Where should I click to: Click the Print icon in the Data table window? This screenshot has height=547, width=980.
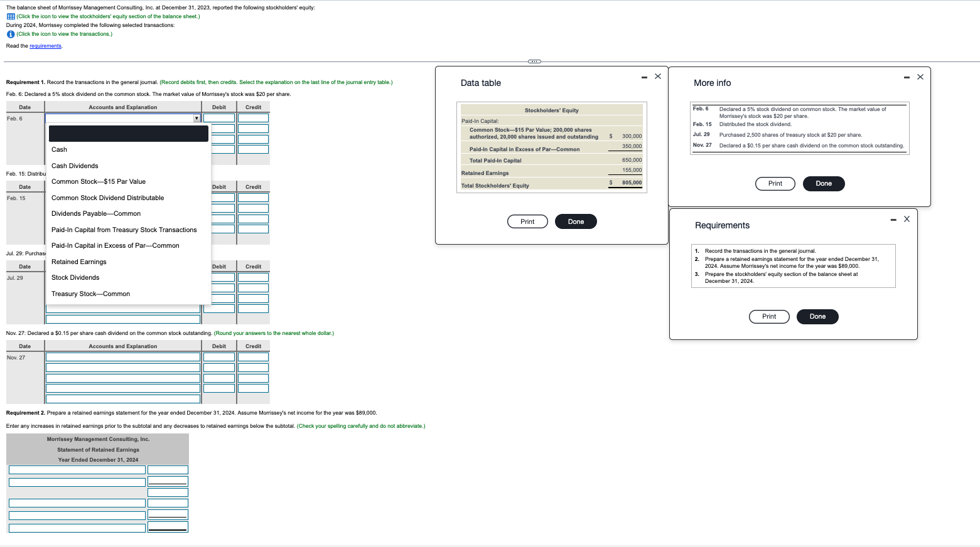pos(527,221)
